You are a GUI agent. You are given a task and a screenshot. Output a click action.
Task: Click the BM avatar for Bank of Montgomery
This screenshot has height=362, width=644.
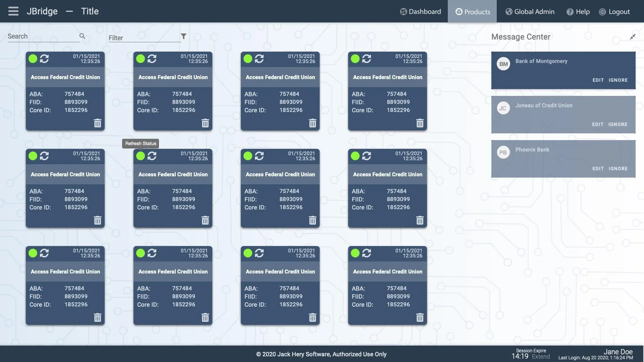[503, 64]
